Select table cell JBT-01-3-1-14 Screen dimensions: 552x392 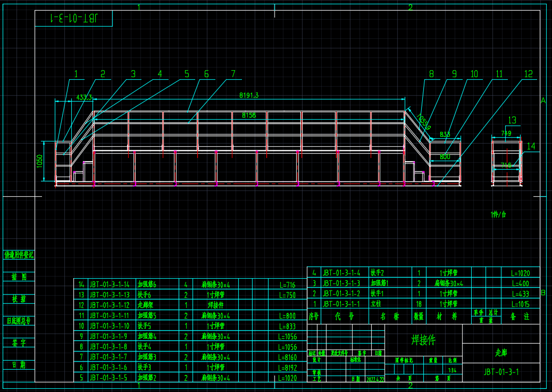pos(110,285)
